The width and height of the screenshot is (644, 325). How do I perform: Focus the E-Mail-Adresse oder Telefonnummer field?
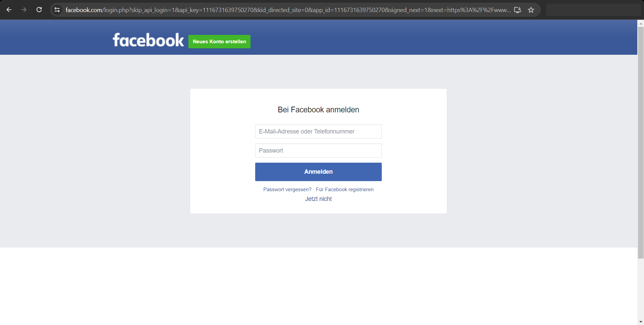[318, 131]
